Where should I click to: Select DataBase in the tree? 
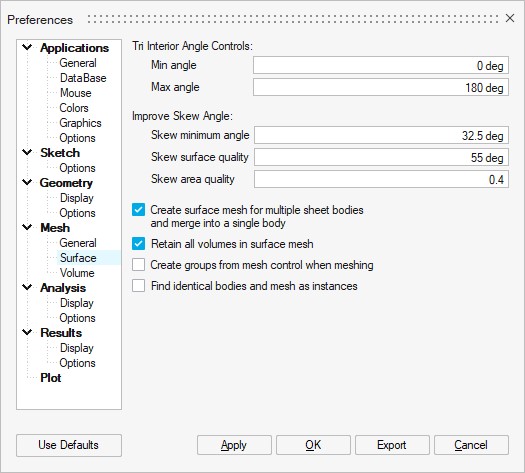click(x=83, y=78)
